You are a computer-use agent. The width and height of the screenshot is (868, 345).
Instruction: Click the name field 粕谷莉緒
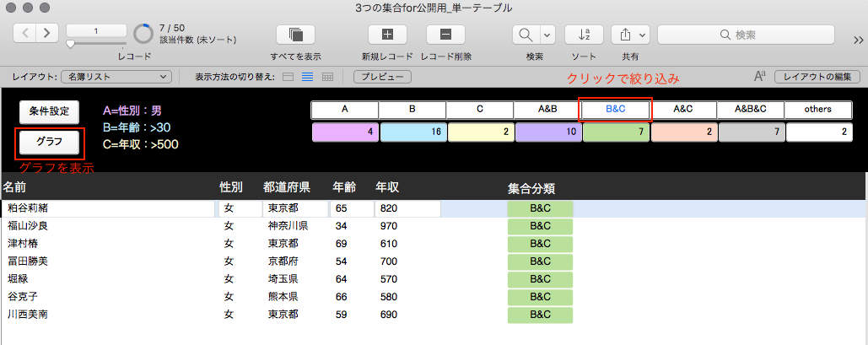tap(108, 209)
